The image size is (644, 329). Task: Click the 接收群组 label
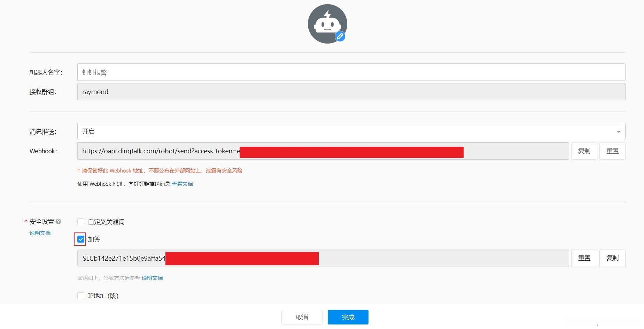tap(43, 92)
